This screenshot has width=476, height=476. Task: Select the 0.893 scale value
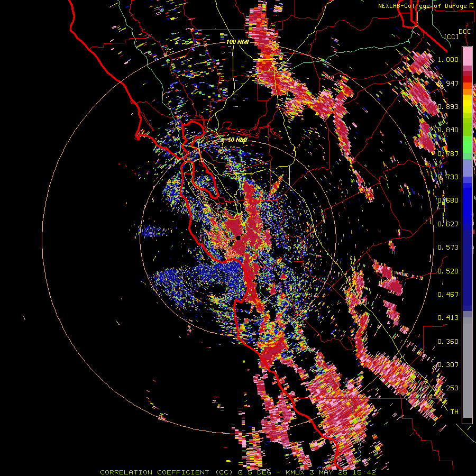coord(448,106)
